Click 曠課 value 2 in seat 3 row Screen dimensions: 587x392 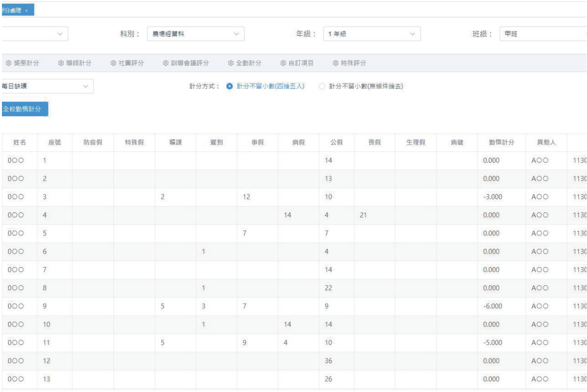[x=162, y=197]
